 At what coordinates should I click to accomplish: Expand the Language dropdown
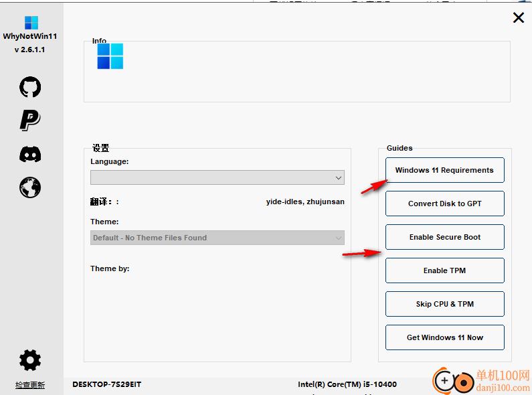[217, 177]
